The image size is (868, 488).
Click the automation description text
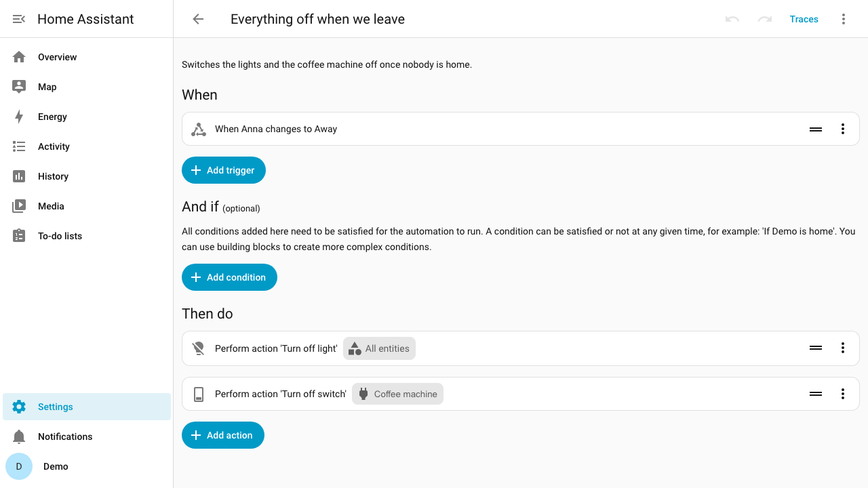click(x=327, y=64)
